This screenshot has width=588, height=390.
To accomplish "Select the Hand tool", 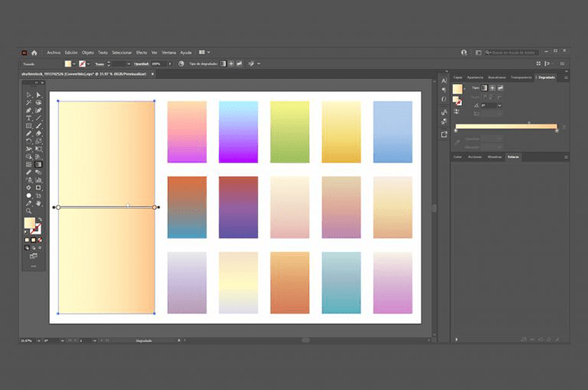I will [39, 203].
